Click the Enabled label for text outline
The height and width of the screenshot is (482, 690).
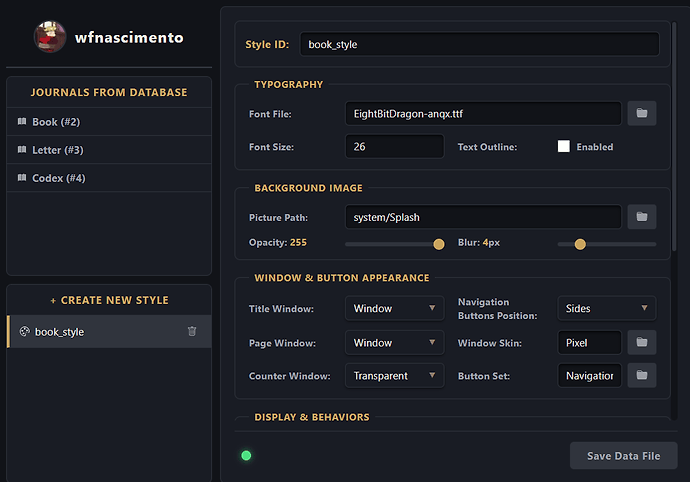(595, 147)
